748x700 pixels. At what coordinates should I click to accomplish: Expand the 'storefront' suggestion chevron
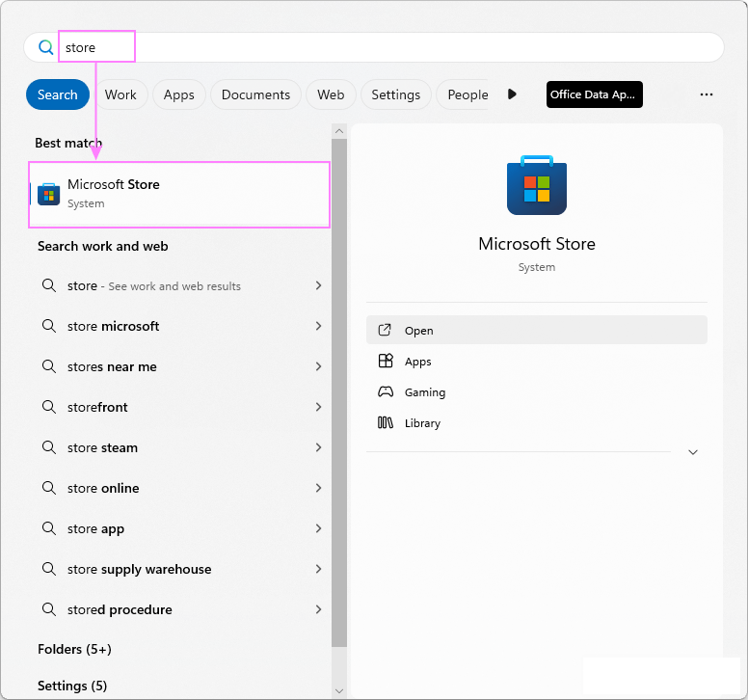[x=318, y=407]
